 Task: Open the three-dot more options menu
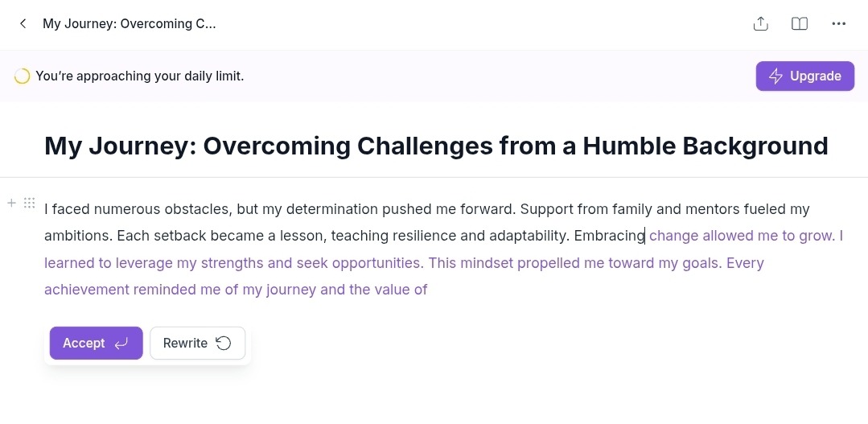[839, 24]
